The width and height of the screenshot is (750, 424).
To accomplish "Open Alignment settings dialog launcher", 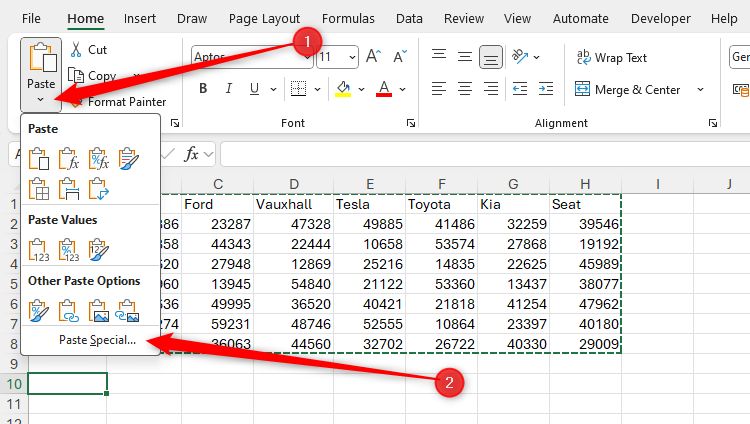I will [x=713, y=123].
